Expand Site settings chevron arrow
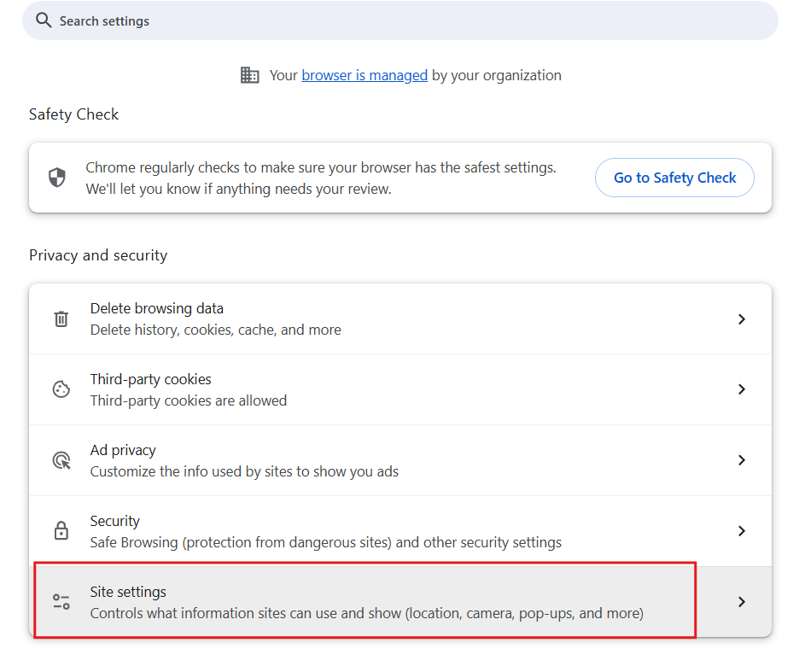 pyautogui.click(x=741, y=602)
